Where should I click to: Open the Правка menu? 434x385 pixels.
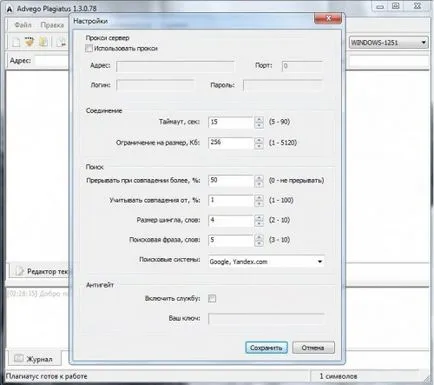tap(52, 25)
